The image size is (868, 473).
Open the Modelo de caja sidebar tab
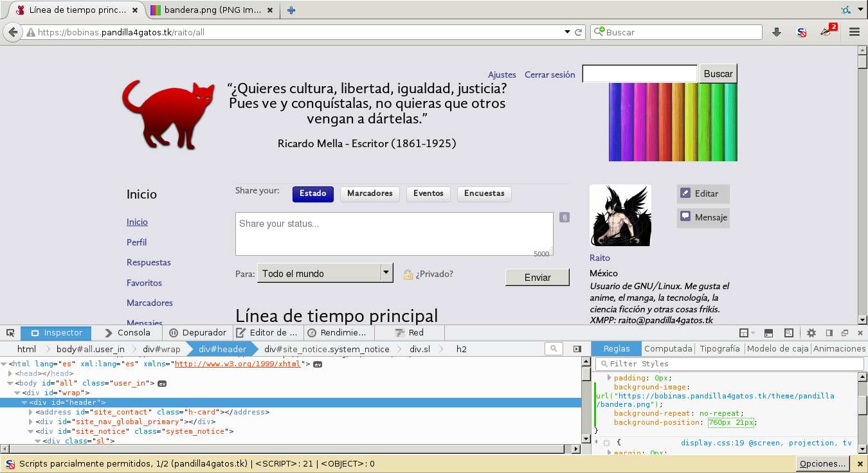click(x=777, y=348)
